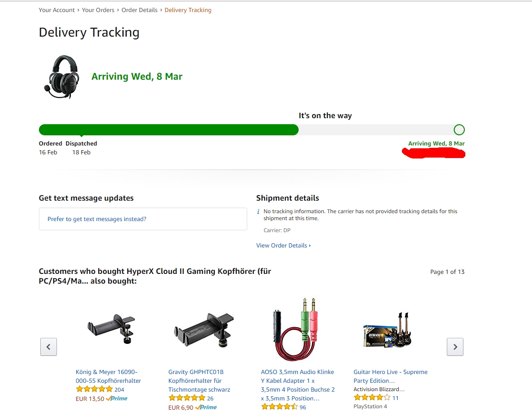Image resolution: width=532 pixels, height=412 pixels.
Task: Open Order Details breadcrumb link
Action: [139, 10]
